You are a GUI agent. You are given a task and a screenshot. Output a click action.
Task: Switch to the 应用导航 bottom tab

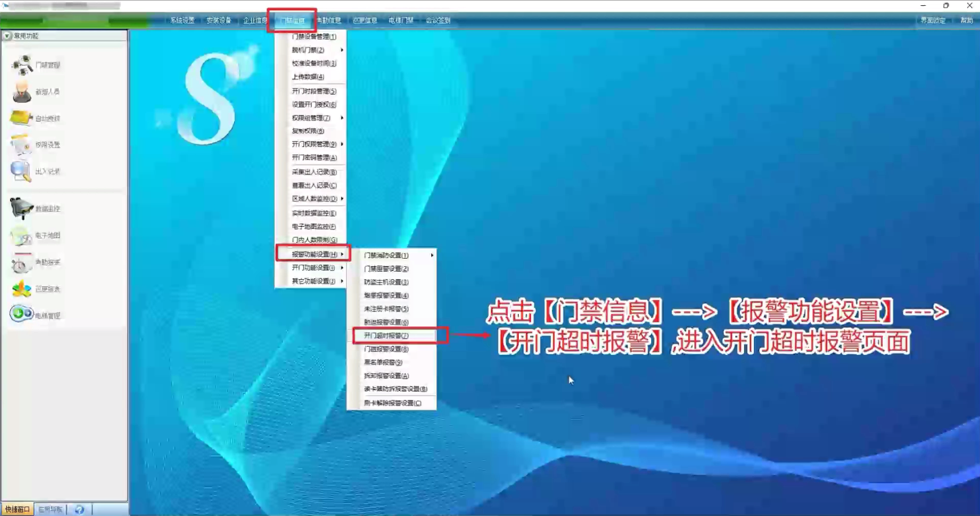(x=50, y=510)
